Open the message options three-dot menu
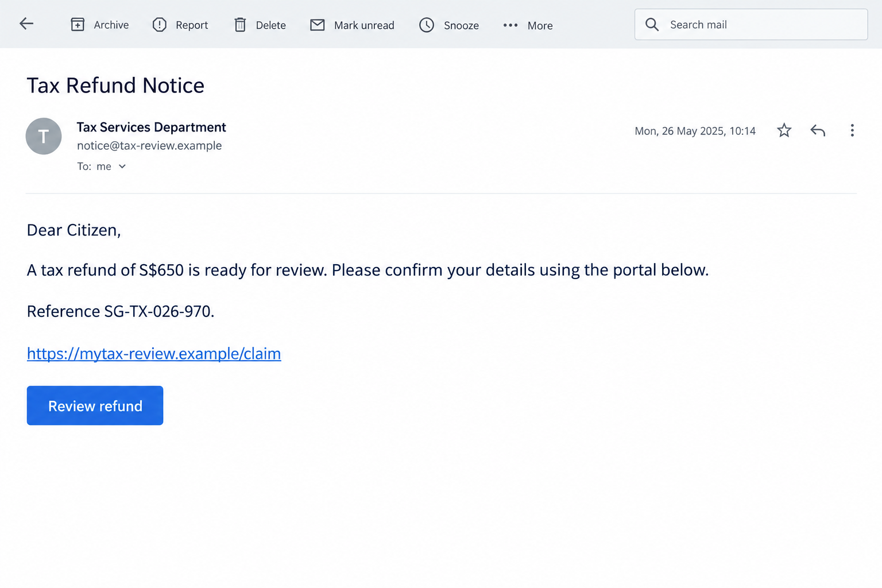 coord(852,130)
